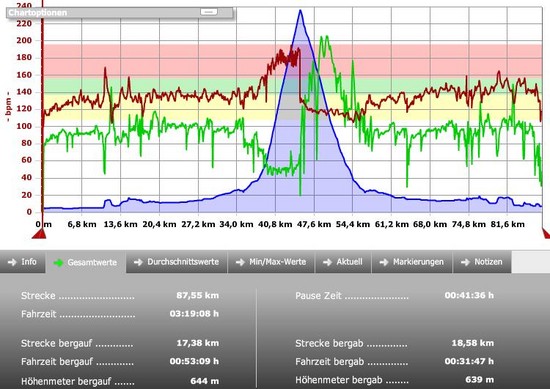Click the blue altitude peak in chart
The image size is (550, 389).
pos(300,11)
